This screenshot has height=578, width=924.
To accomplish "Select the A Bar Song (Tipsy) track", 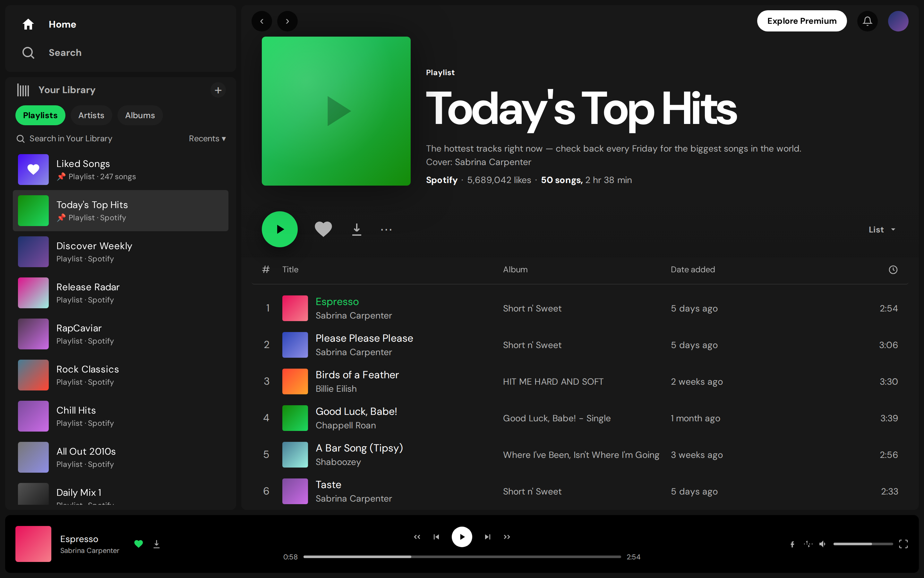I will click(580, 455).
